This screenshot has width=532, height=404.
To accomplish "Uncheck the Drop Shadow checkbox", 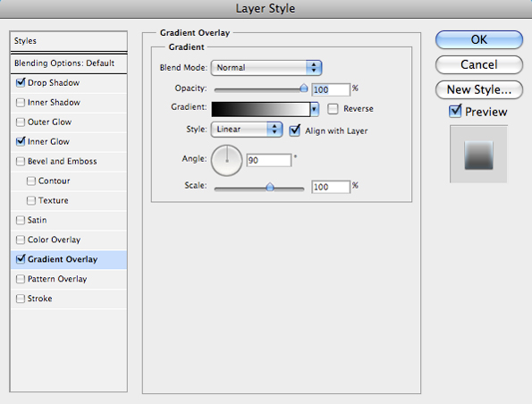I will click(21, 83).
